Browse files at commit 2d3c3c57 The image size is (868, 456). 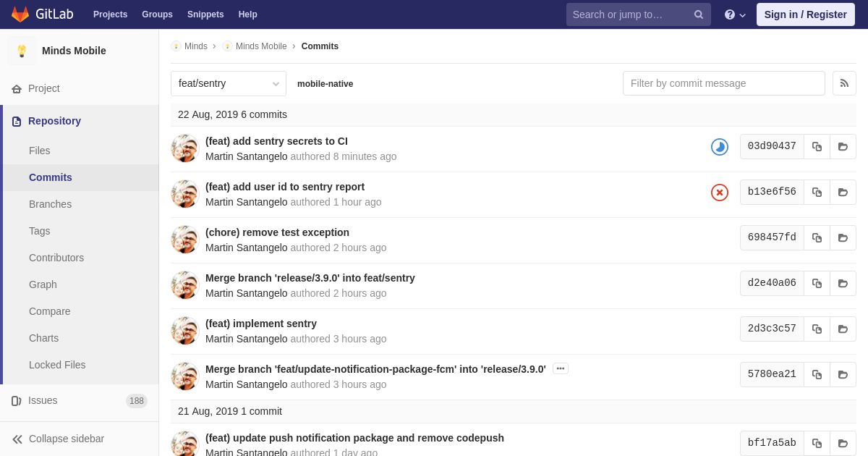[x=843, y=329]
